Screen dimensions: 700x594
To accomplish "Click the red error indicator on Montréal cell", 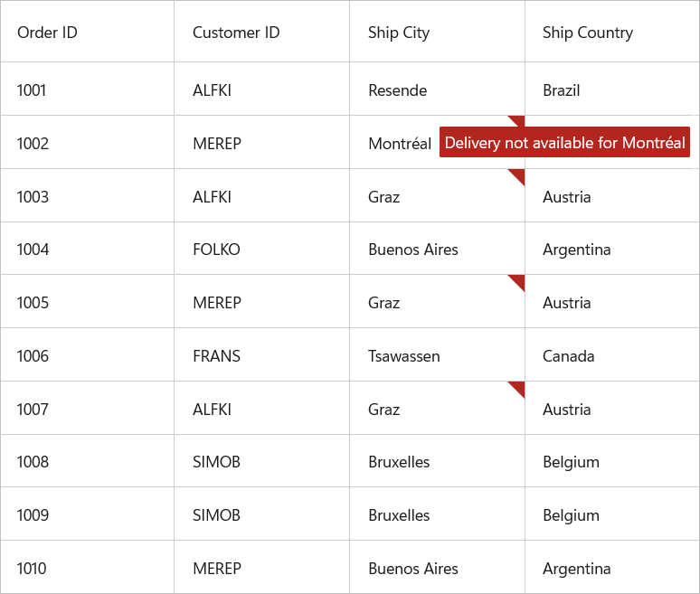I will 518,120.
